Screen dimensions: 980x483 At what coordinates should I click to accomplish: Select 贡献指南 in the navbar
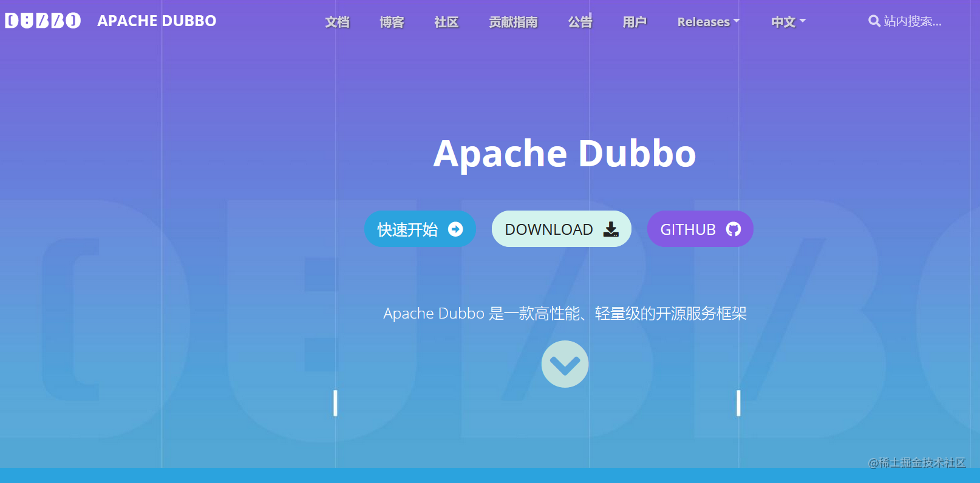pyautogui.click(x=513, y=22)
